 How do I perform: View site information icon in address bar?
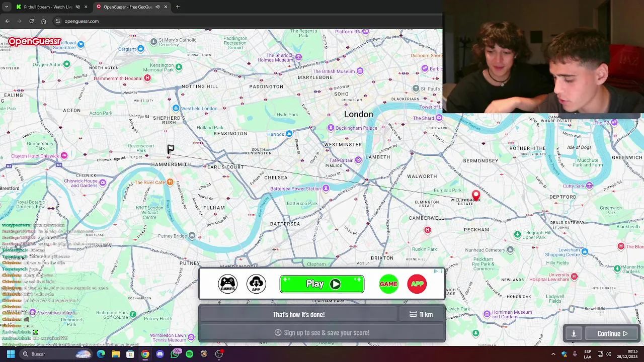tap(58, 21)
